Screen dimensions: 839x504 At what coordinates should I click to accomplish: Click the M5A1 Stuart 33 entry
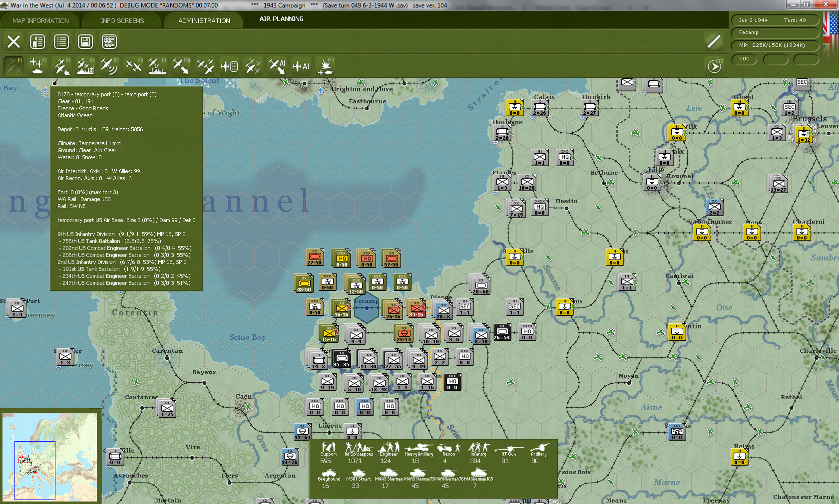coord(358,479)
